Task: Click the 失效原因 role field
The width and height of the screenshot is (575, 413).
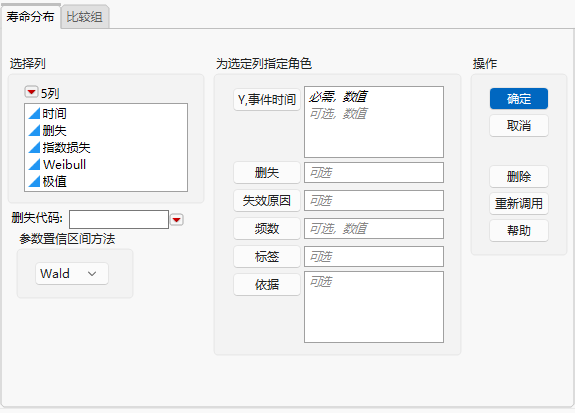Action: coord(374,201)
